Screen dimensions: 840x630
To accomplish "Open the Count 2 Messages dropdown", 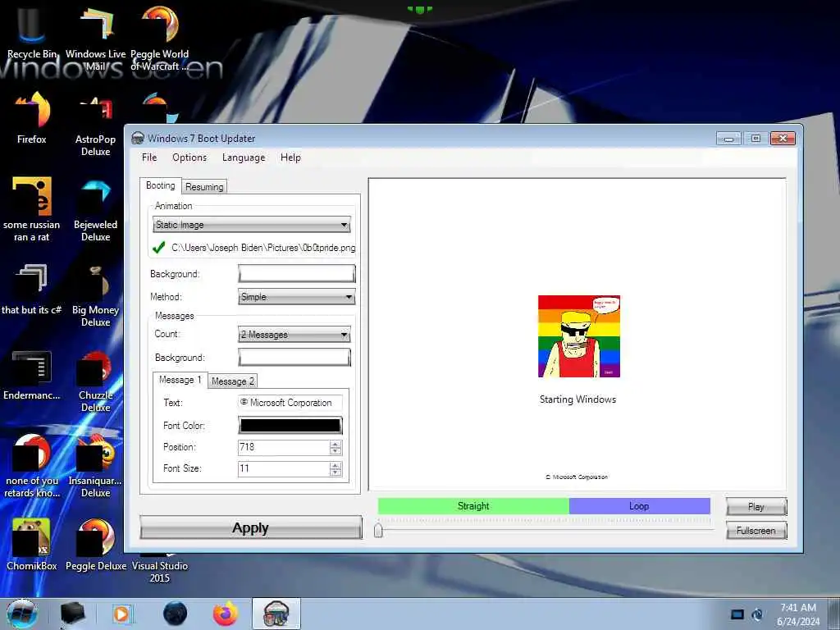I will click(x=294, y=335).
